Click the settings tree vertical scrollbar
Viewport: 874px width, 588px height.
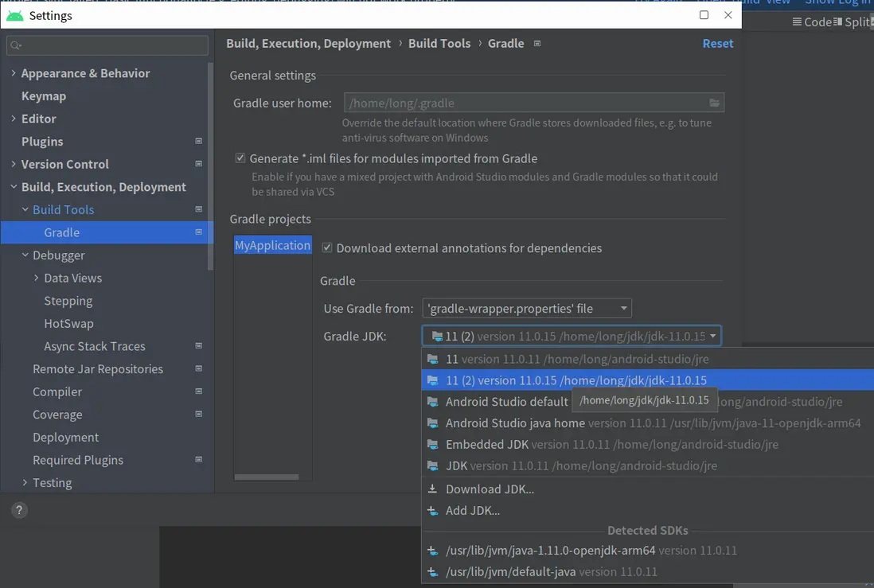[211, 166]
